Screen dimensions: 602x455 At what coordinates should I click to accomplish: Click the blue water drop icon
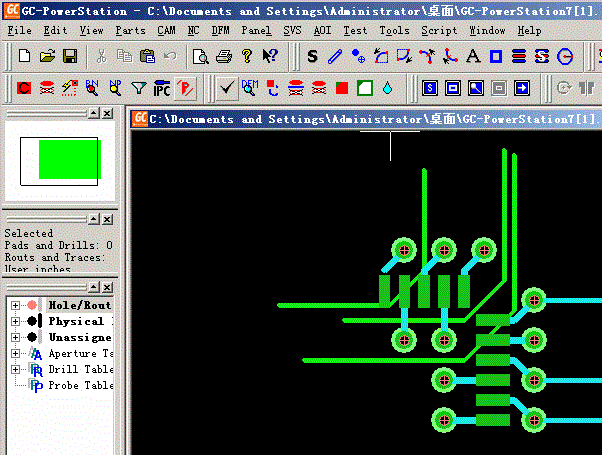click(387, 89)
